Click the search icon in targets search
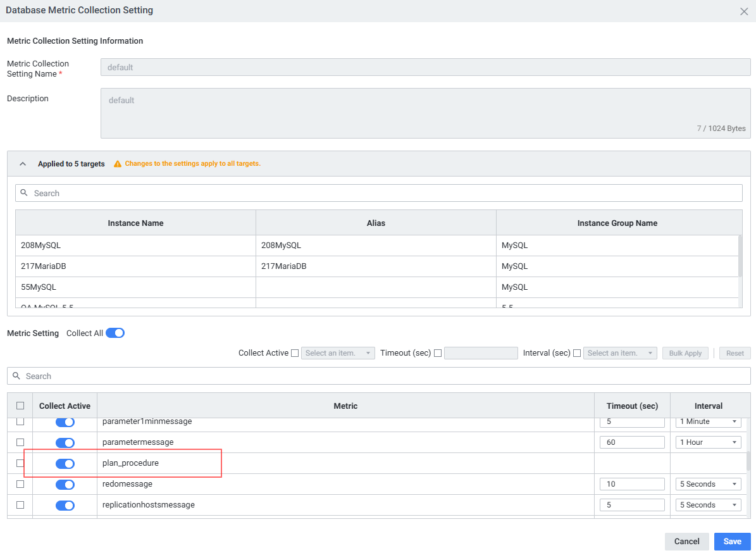The width and height of the screenshot is (756, 560). click(x=24, y=193)
